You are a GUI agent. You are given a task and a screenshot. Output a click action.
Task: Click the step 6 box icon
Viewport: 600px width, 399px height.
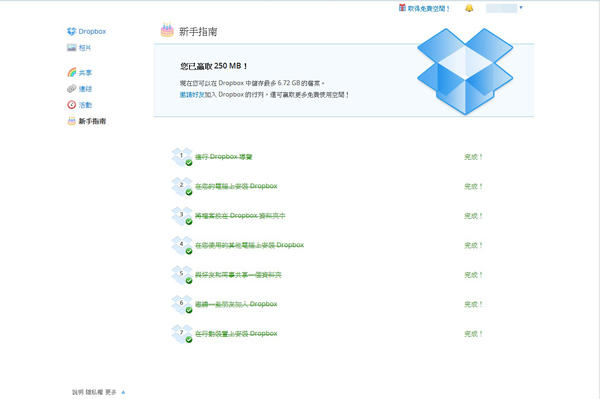[x=182, y=304]
